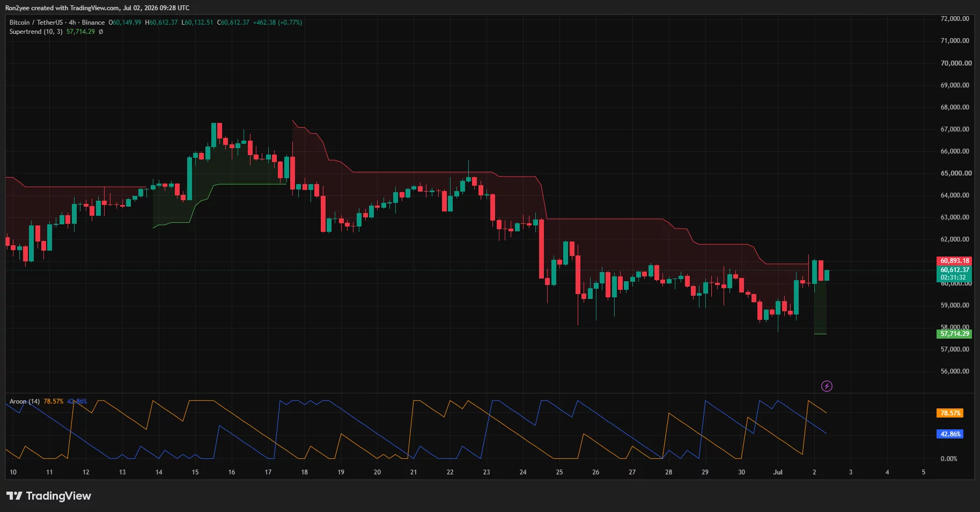This screenshot has width=980, height=512.
Task: Click the date label 18 on time axis
Action: click(x=304, y=472)
